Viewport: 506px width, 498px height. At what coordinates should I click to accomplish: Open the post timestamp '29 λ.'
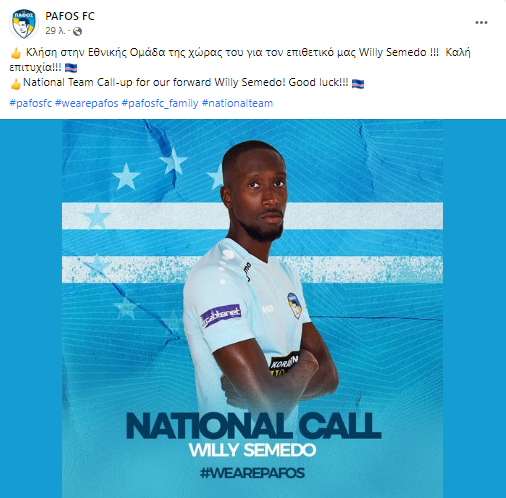coord(55,31)
